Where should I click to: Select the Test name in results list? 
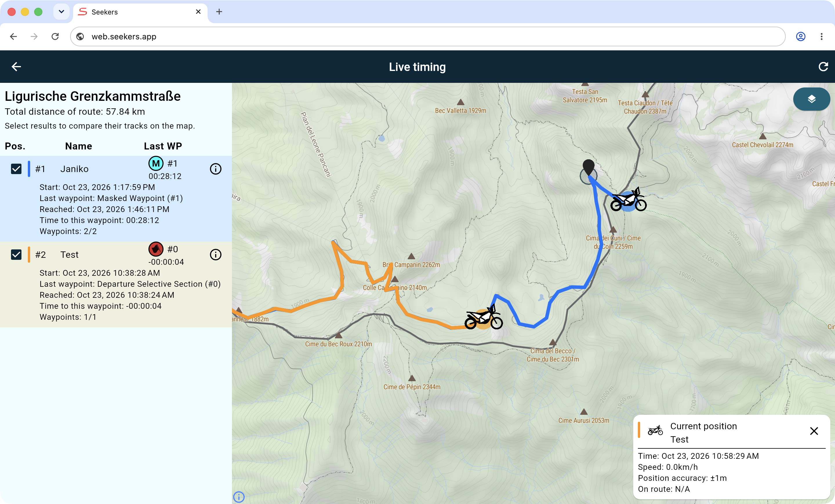click(70, 255)
